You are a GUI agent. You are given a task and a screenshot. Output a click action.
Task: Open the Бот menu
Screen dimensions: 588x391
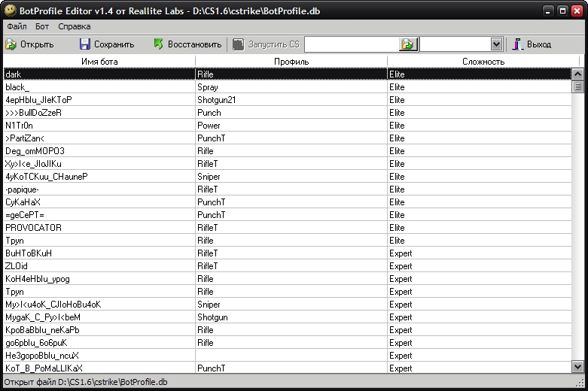pyautogui.click(x=42, y=26)
